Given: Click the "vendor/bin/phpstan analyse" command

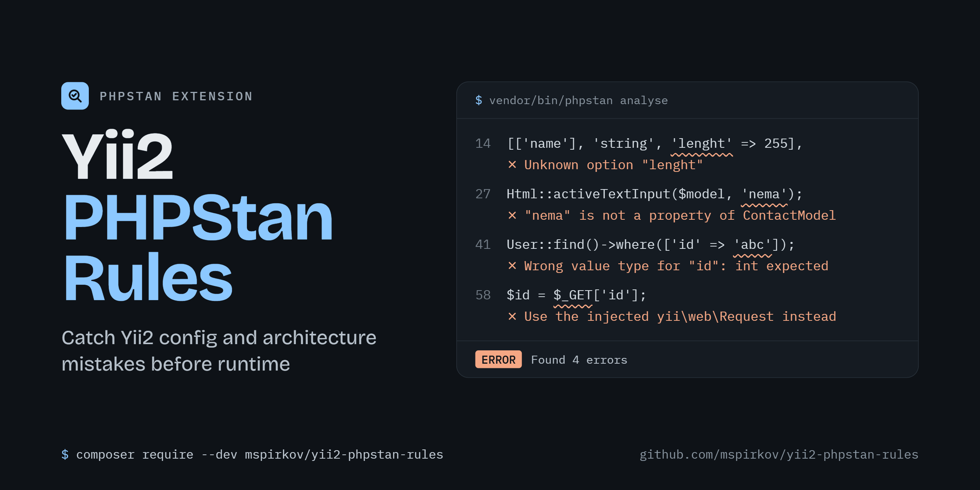Looking at the screenshot, I should (x=578, y=100).
